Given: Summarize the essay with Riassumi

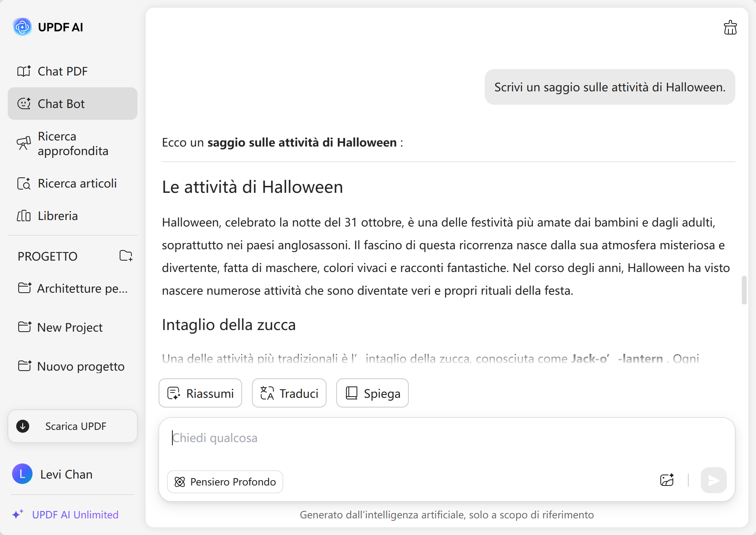Looking at the screenshot, I should (x=200, y=393).
